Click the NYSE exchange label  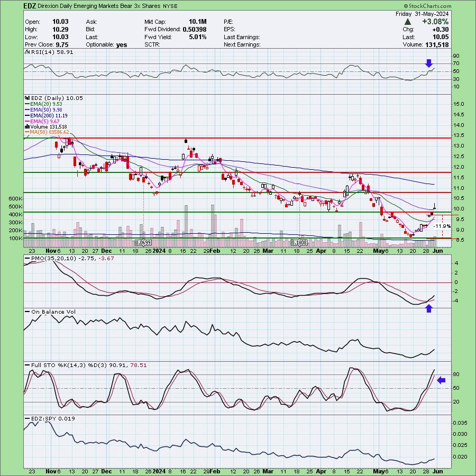coord(170,6)
